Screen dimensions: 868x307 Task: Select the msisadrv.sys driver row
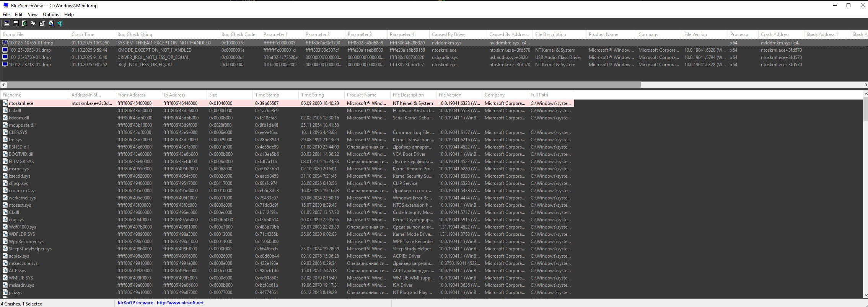287,285
